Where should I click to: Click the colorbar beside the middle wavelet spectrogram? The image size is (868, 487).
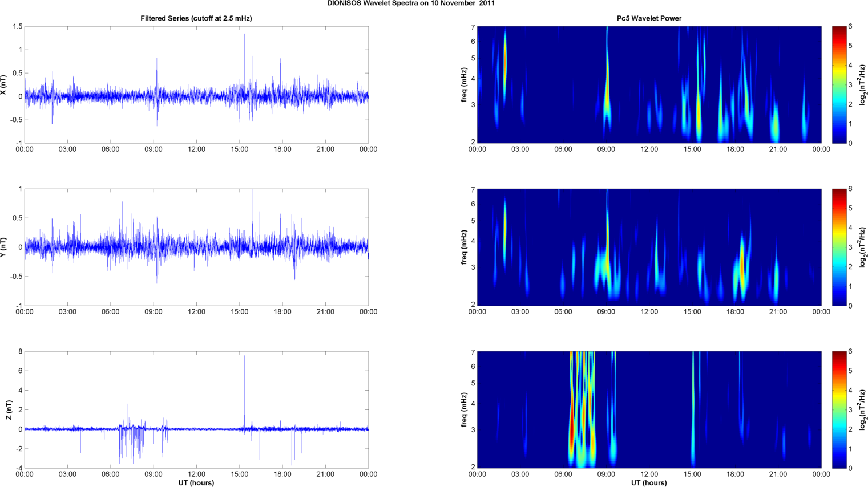tap(839, 247)
